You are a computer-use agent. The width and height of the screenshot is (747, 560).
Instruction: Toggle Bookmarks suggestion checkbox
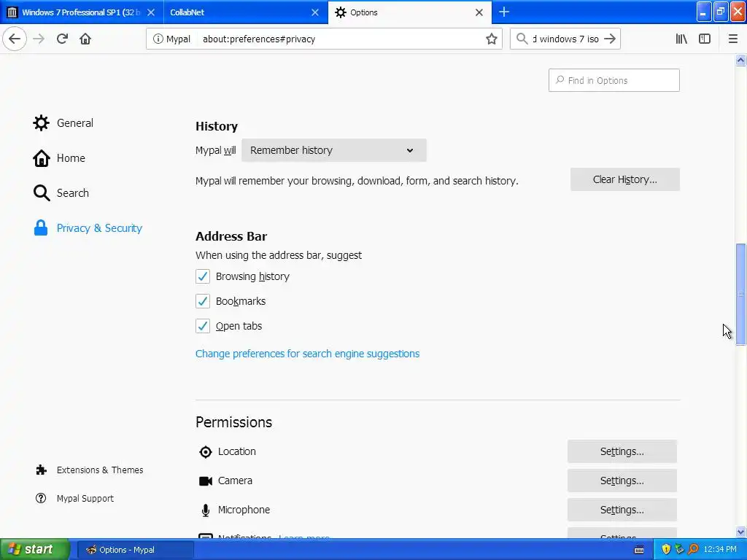coord(203,301)
